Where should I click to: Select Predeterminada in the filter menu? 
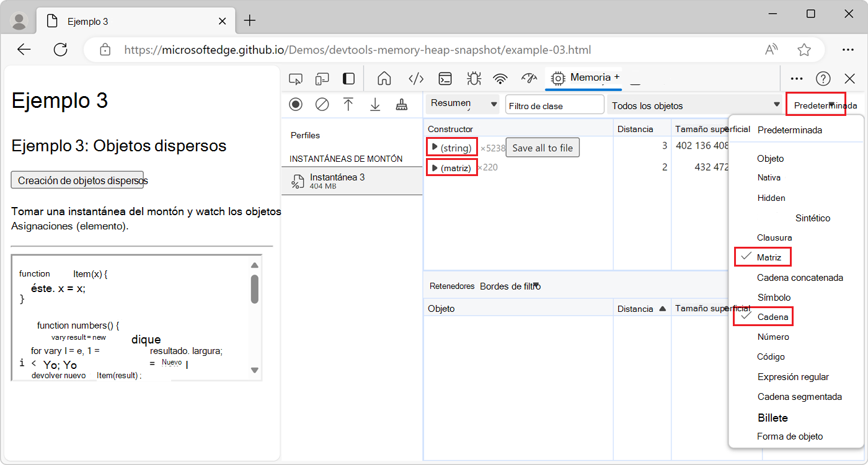(x=789, y=130)
